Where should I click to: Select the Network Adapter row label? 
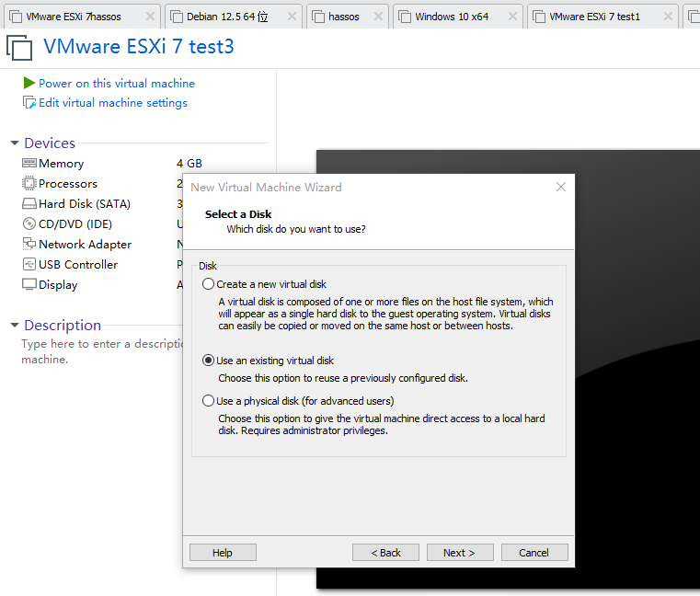tap(86, 245)
